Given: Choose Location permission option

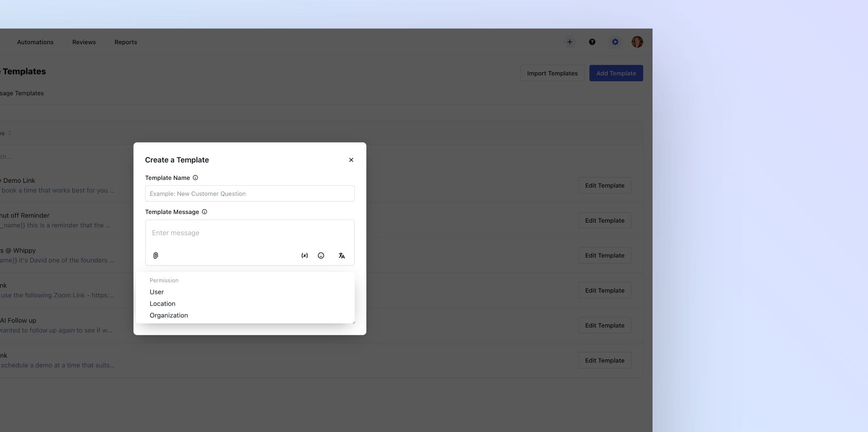Looking at the screenshot, I should [162, 304].
